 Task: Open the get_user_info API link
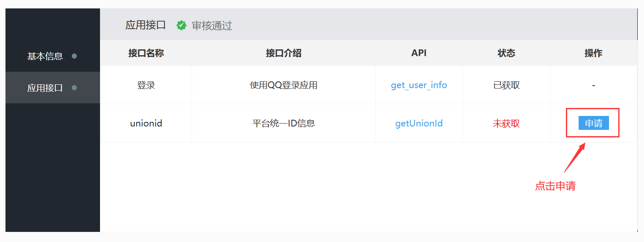tap(419, 85)
